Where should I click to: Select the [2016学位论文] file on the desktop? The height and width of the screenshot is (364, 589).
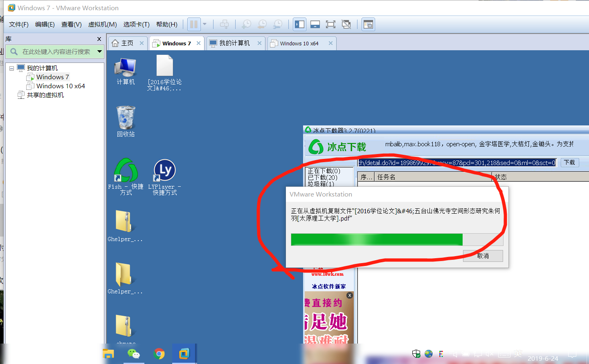pyautogui.click(x=164, y=73)
